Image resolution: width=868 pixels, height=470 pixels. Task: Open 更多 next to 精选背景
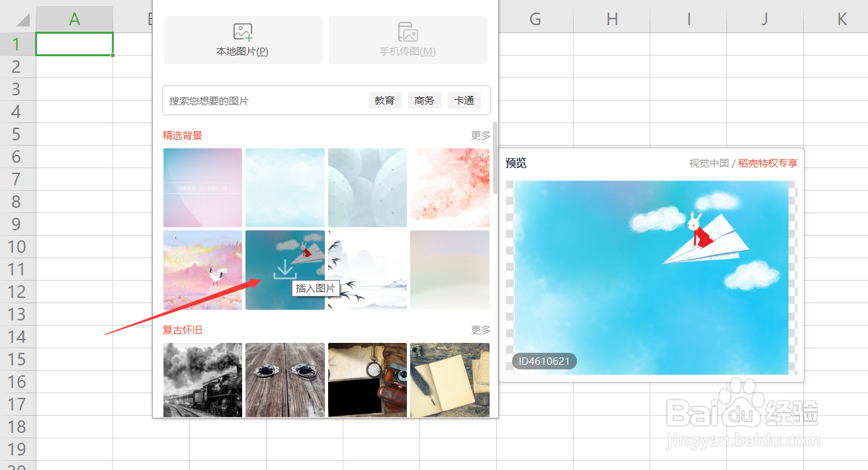click(x=481, y=135)
